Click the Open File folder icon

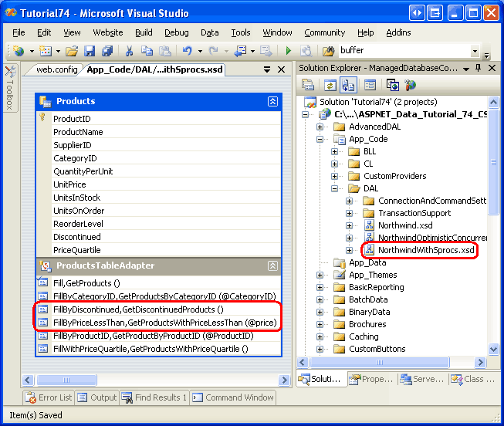(x=72, y=51)
